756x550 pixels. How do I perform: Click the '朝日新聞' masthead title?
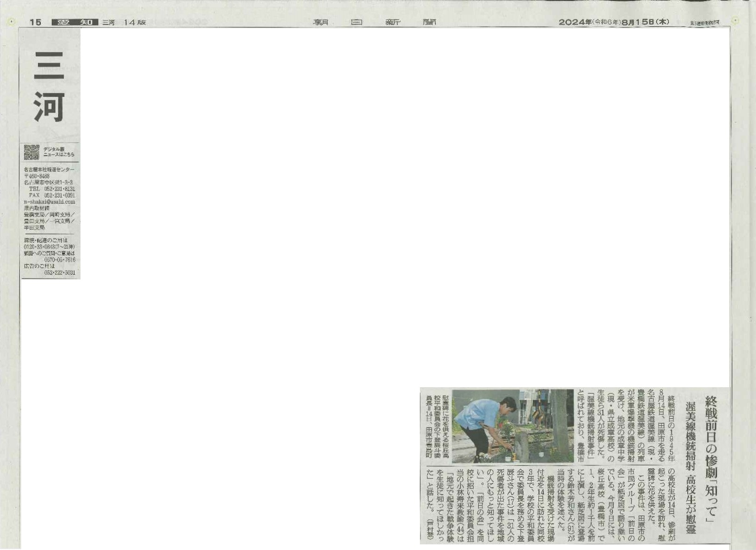coord(375,22)
